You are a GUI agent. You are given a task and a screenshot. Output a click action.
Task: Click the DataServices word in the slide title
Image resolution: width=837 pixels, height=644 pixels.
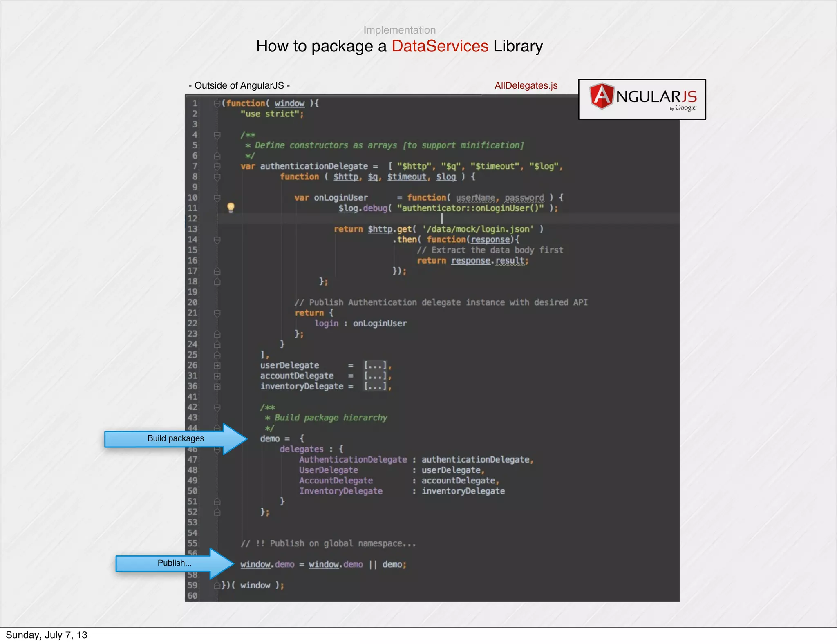[x=440, y=46]
